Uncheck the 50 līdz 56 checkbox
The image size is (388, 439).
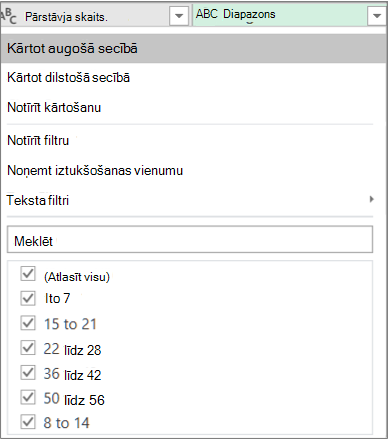[x=28, y=397]
